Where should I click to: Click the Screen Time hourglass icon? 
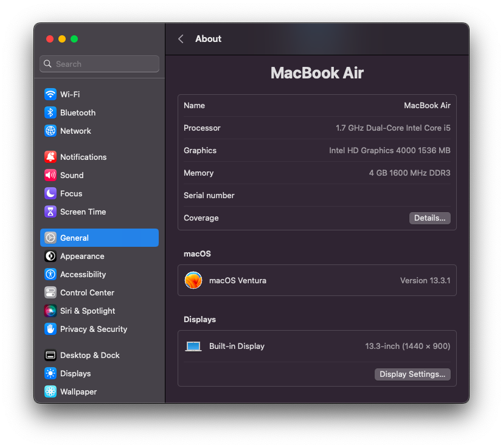point(50,212)
